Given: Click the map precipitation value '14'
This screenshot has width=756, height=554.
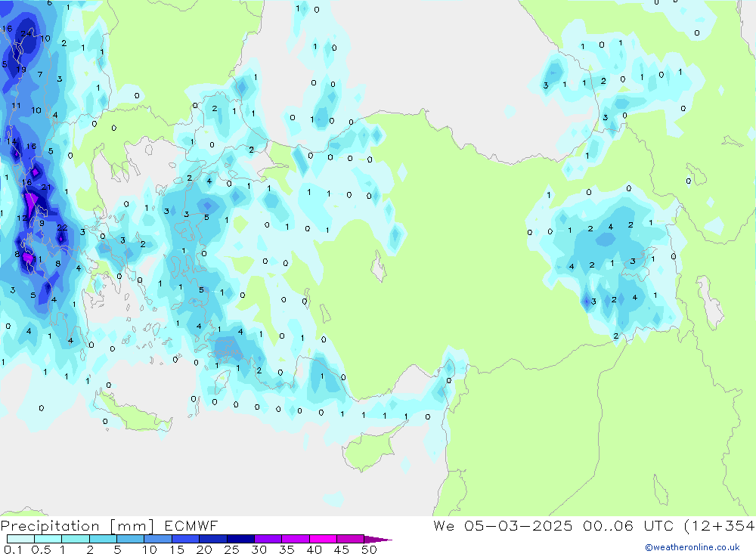Looking at the screenshot, I should [11, 141].
